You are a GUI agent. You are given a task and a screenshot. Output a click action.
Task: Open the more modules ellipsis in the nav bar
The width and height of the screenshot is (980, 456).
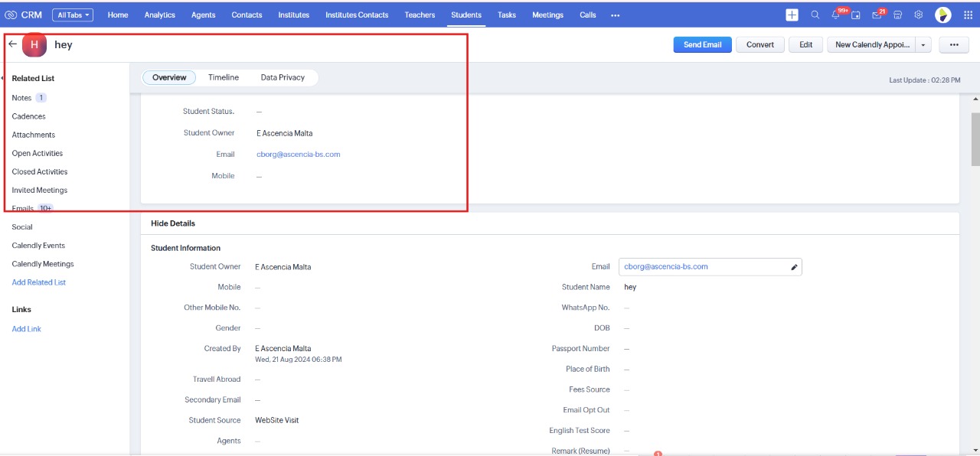click(616, 15)
